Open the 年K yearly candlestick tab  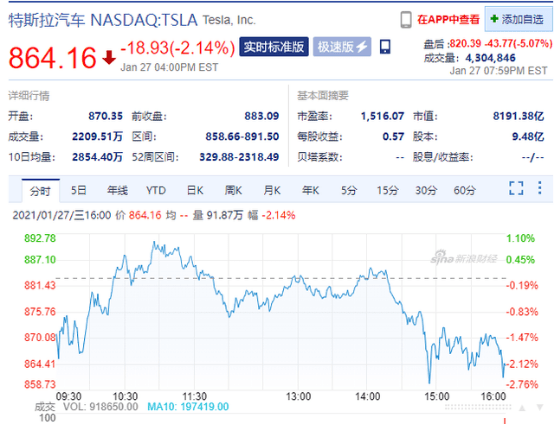[310, 190]
